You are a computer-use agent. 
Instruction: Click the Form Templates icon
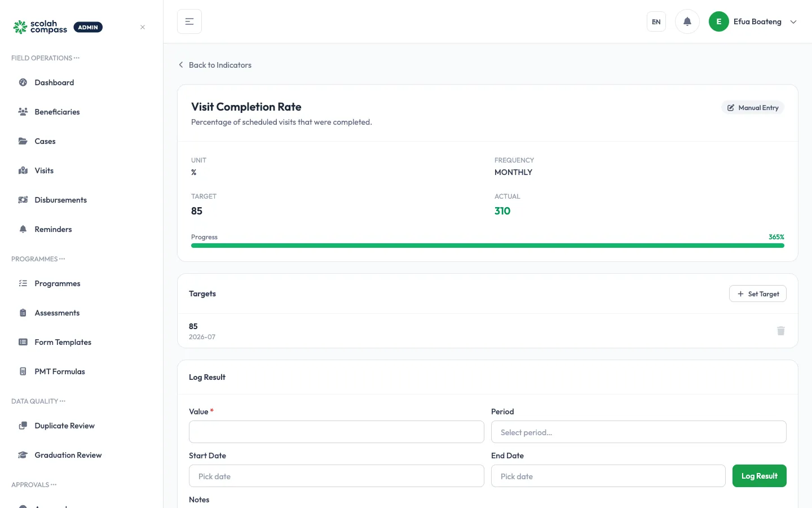coord(23,342)
